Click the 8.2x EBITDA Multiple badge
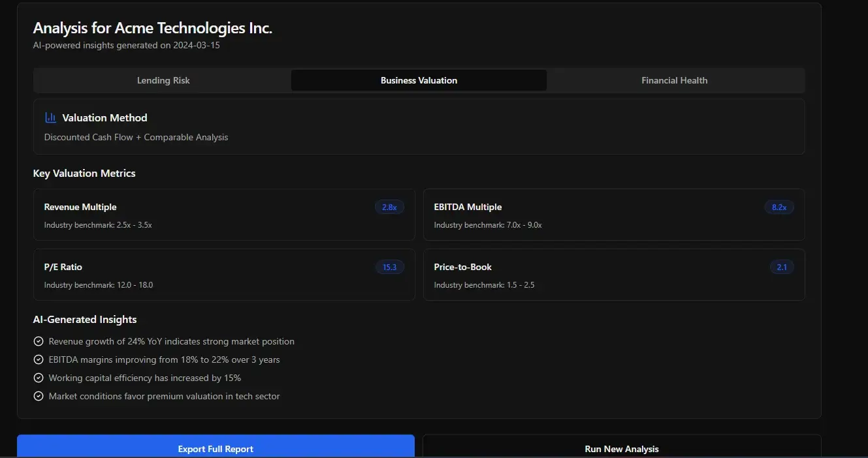The width and height of the screenshot is (868, 458). (x=779, y=207)
